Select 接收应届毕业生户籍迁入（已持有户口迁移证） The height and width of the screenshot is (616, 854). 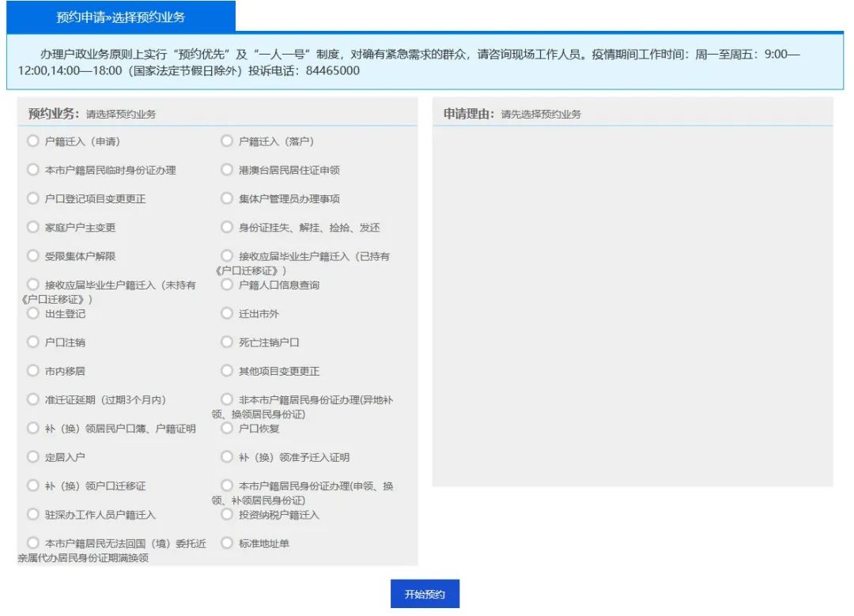[x=227, y=256]
